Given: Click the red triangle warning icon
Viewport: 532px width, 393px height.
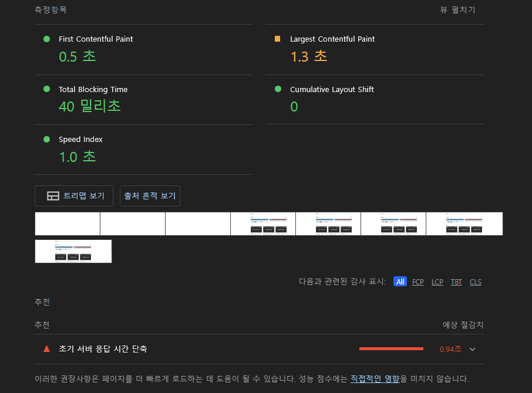Looking at the screenshot, I should tap(47, 349).
